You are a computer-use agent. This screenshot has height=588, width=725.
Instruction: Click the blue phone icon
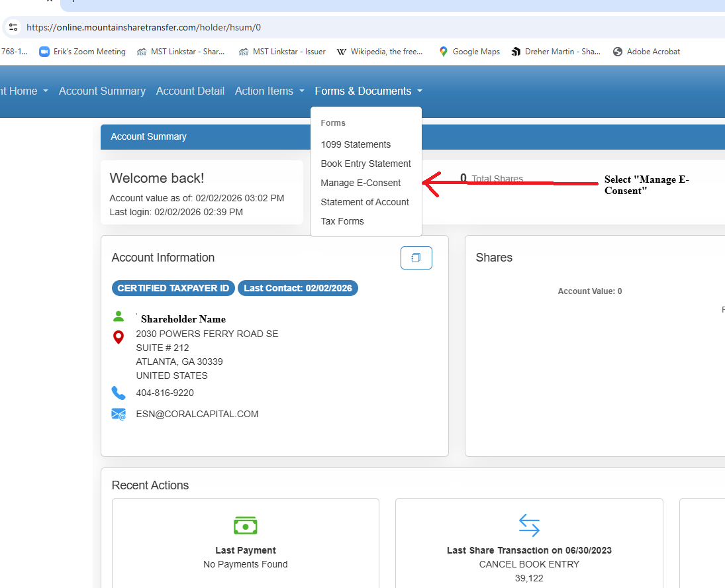coord(119,393)
